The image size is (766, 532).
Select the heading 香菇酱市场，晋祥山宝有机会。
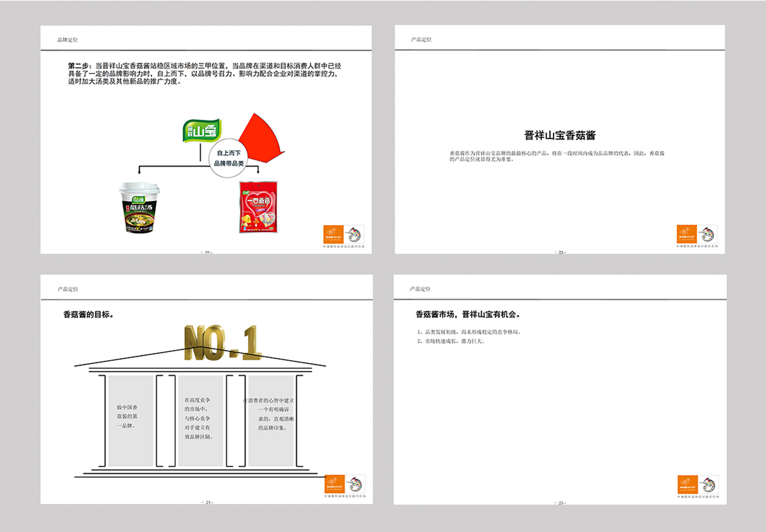(468, 314)
